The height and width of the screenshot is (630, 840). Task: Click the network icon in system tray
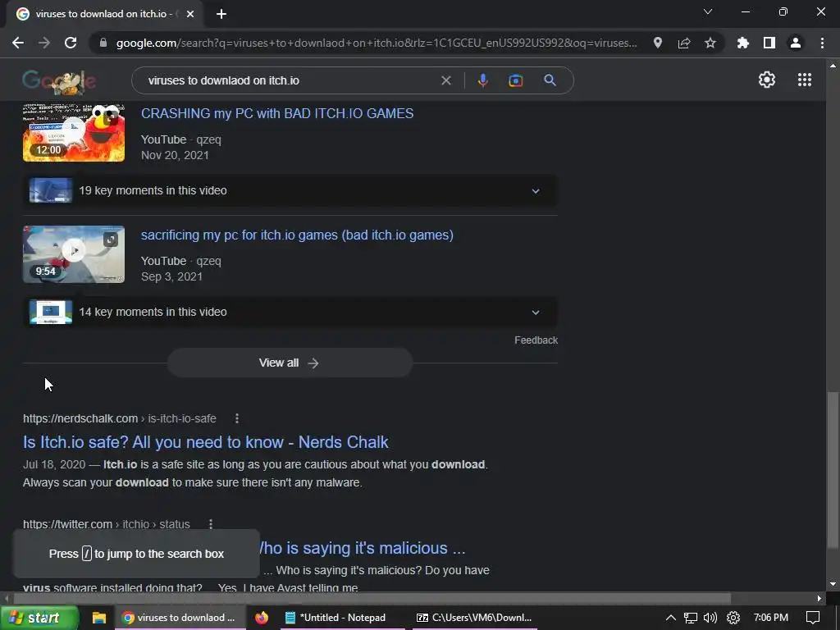[691, 618]
